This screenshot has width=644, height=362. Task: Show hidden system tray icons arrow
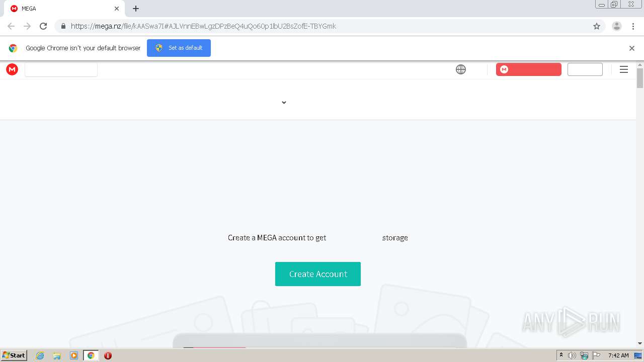pyautogui.click(x=561, y=355)
